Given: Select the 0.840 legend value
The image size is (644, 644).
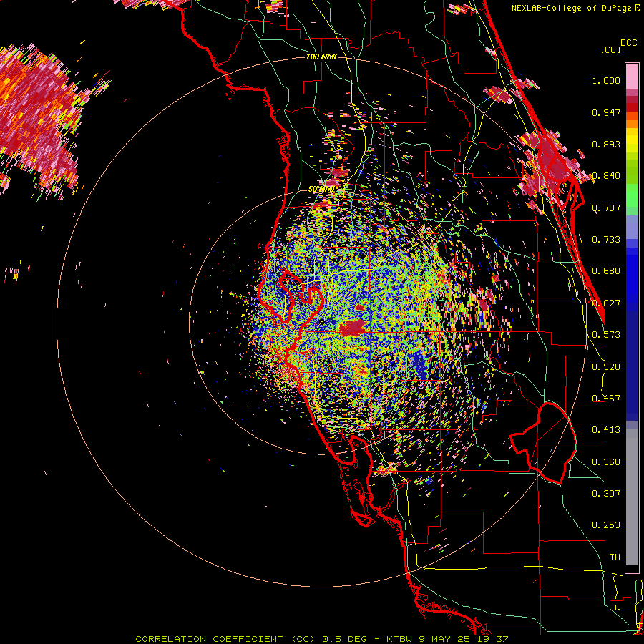Looking at the screenshot, I should (x=606, y=176).
